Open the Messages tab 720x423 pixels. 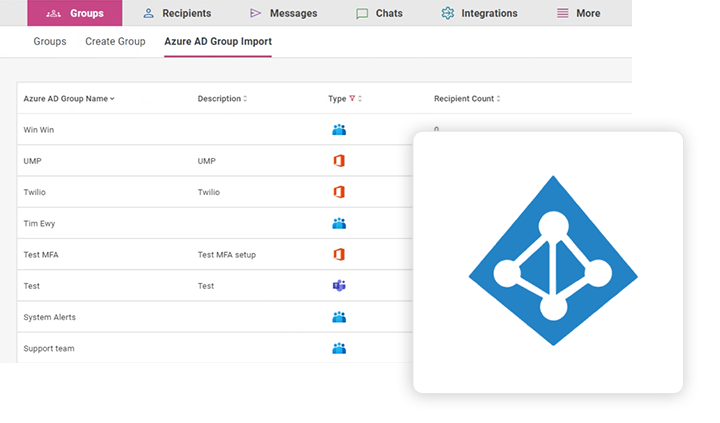pos(283,13)
